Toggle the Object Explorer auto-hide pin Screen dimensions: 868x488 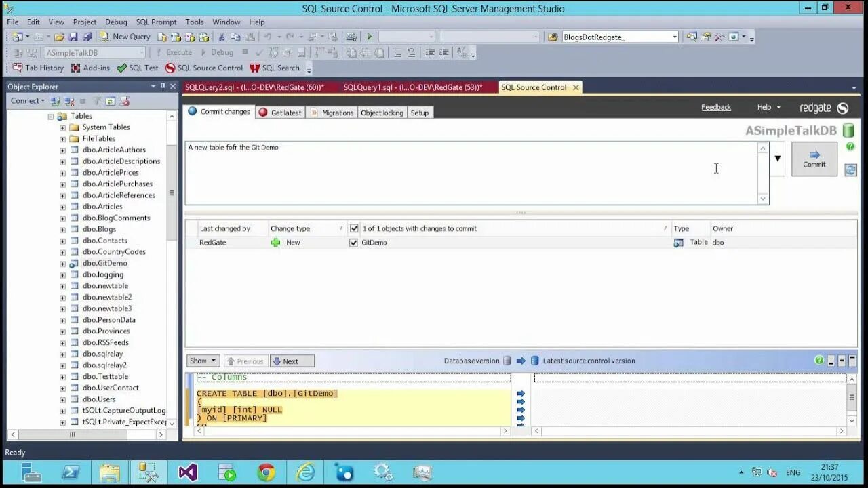pyautogui.click(x=163, y=87)
